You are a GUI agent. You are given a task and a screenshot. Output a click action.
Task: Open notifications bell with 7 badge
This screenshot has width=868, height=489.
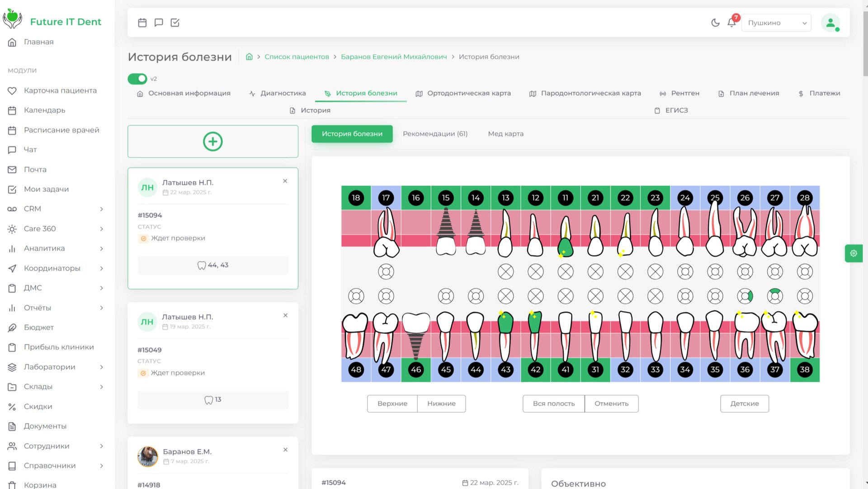[731, 23]
